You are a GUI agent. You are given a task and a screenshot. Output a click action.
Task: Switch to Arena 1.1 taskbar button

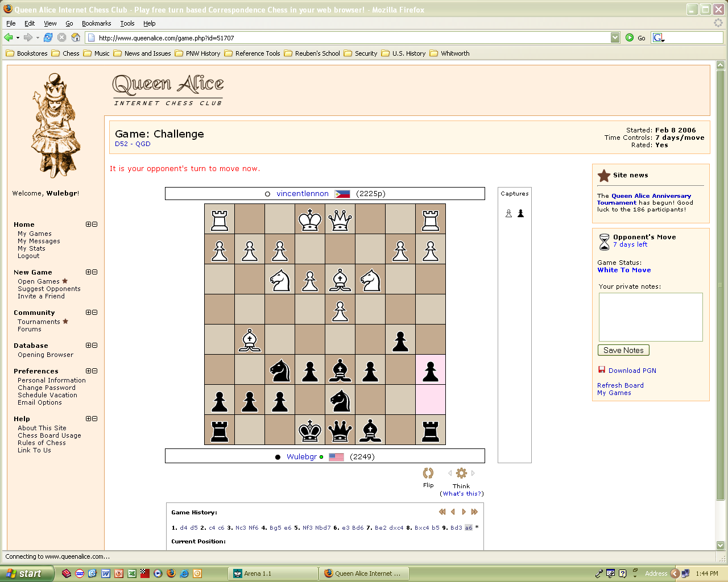274,573
